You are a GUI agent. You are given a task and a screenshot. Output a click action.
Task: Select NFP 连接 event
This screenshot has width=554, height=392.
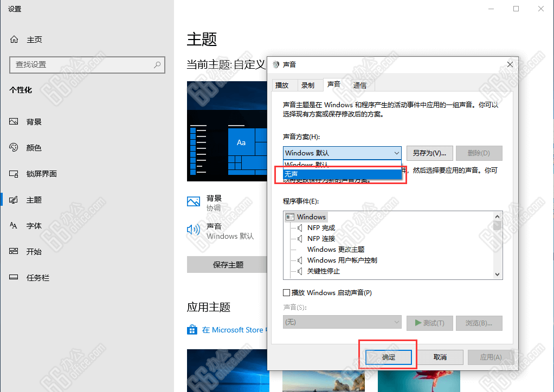coord(321,239)
